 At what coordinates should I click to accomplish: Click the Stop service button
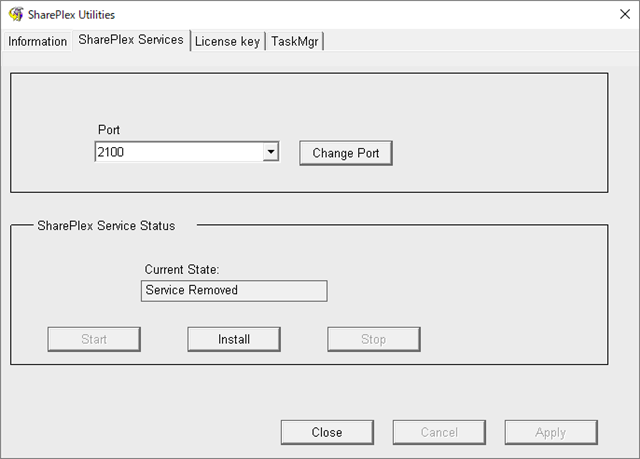(373, 339)
